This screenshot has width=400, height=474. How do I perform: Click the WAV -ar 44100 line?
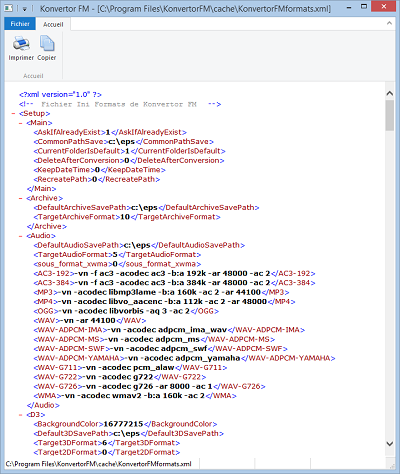[x=90, y=321]
